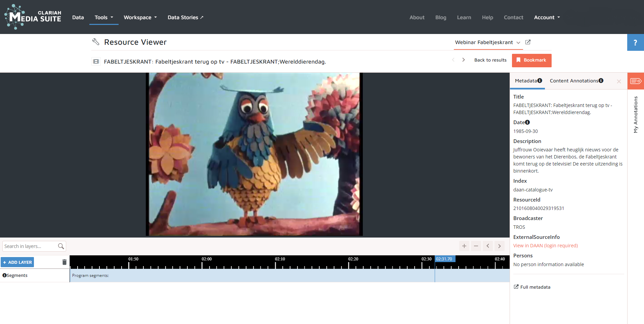Click the timeline zoom out minus icon

click(476, 246)
